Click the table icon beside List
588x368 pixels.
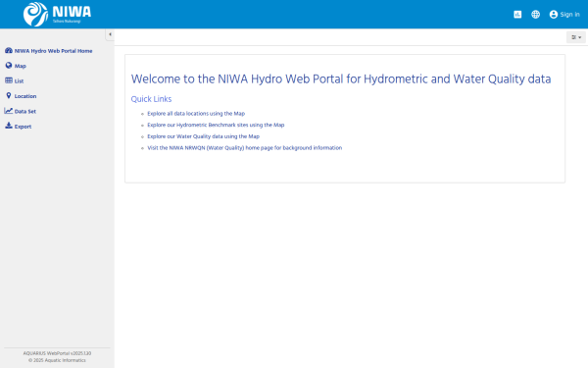point(9,80)
